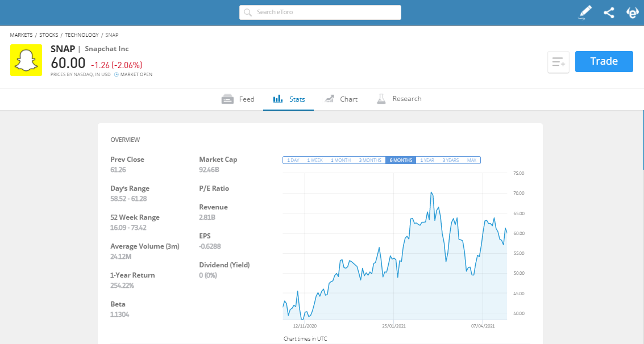
Task: Click the market open clock icon
Action: [116, 74]
